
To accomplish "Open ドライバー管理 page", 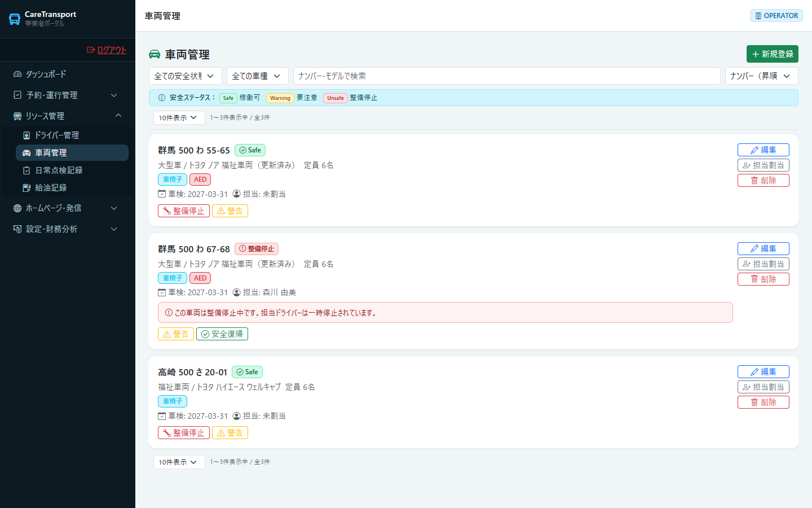I will pos(72,135).
